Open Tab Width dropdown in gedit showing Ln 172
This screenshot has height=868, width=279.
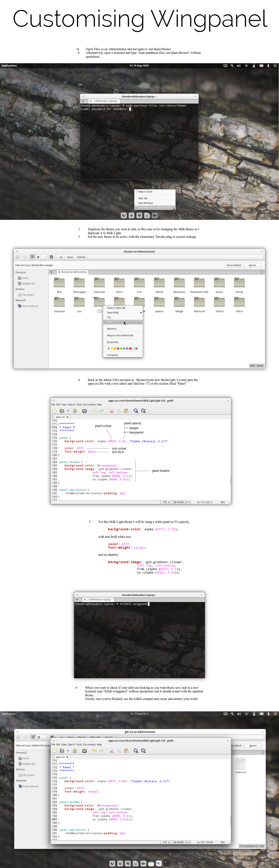pos(182,502)
